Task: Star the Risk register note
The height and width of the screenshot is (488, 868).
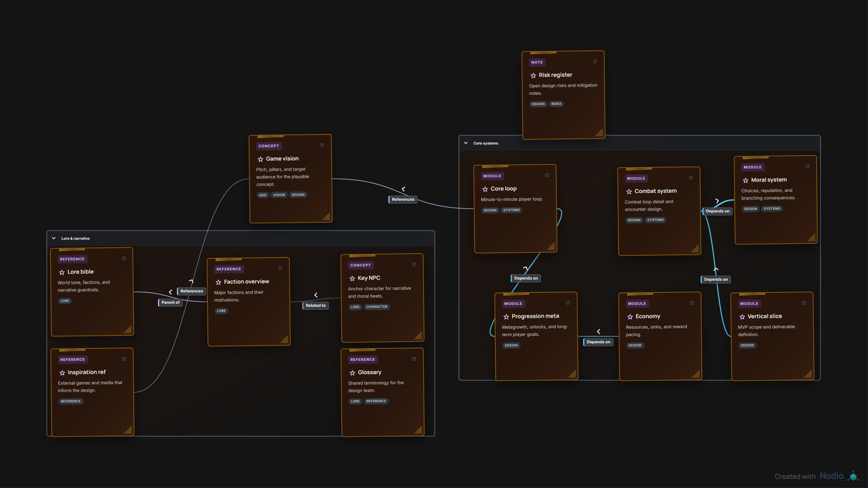Action: coord(533,75)
